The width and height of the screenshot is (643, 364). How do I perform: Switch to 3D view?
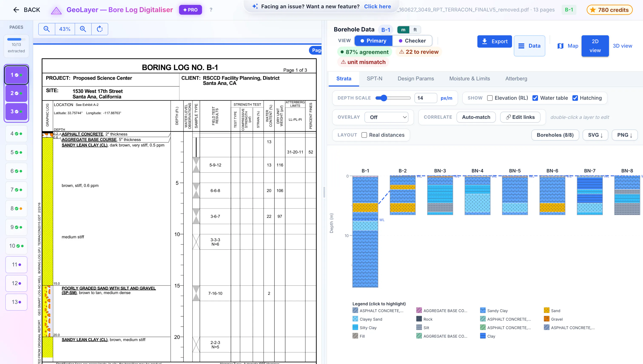[622, 46]
